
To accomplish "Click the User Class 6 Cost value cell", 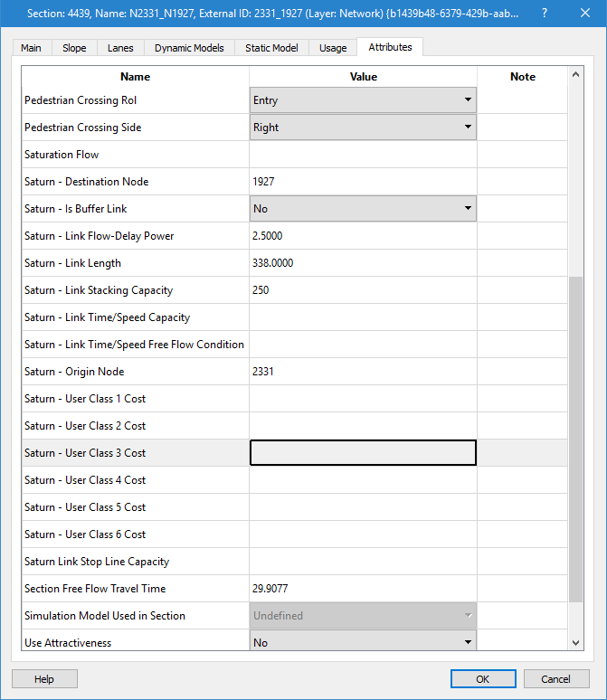I will pyautogui.click(x=363, y=534).
